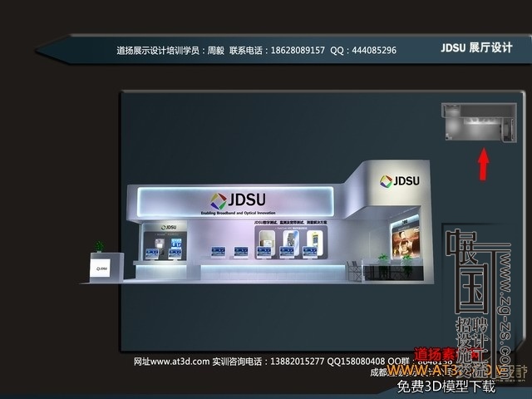Click the consultation phone number "13882015277"
This screenshot has width=532, height=399.
[297, 362]
